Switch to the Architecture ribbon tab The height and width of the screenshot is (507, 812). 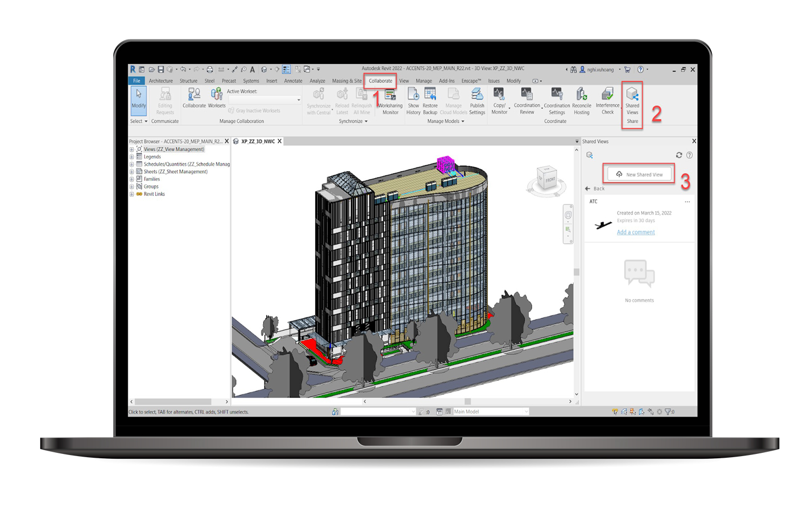click(161, 81)
